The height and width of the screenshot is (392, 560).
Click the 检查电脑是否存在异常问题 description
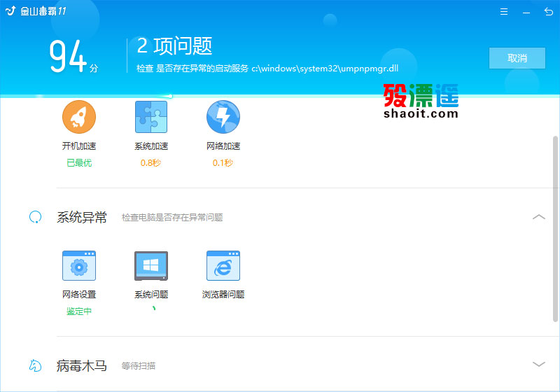point(172,218)
